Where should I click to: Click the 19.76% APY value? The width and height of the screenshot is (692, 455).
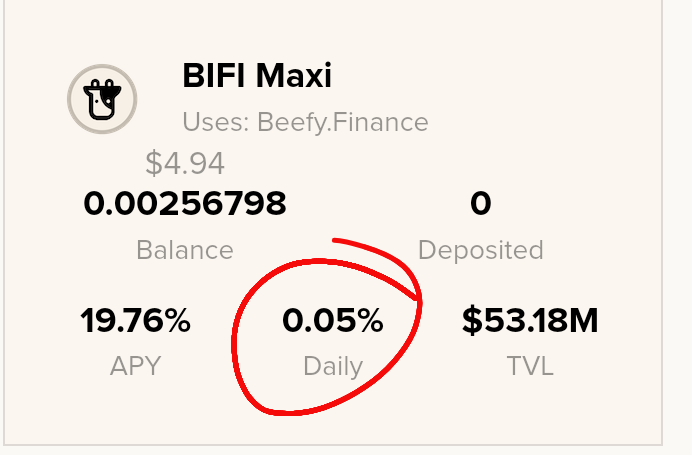pos(135,320)
